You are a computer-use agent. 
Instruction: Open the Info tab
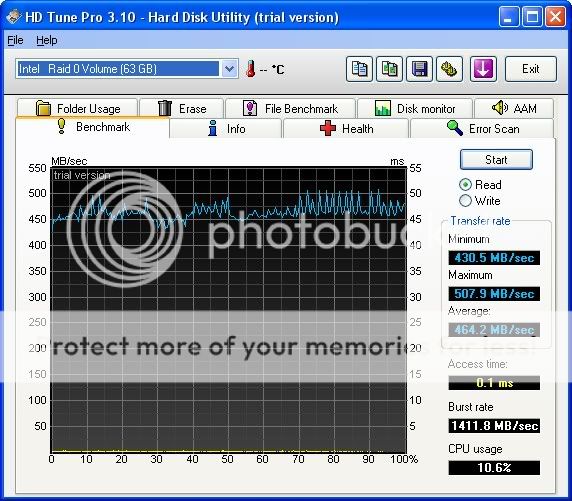(226, 128)
